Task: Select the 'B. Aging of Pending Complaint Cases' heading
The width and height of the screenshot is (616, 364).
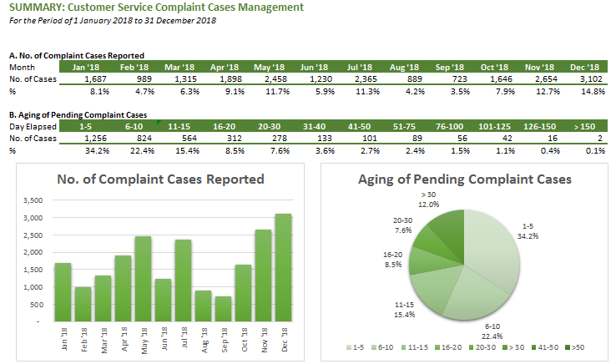Action: (78, 115)
